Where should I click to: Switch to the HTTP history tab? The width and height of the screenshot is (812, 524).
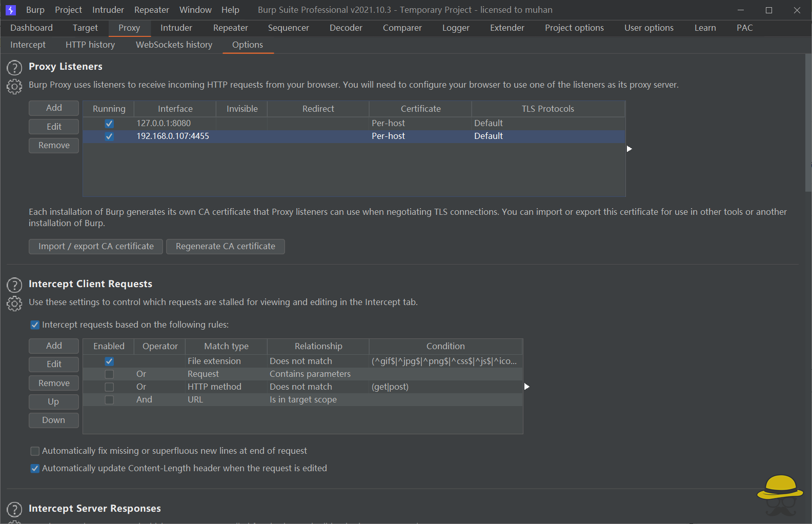point(90,45)
